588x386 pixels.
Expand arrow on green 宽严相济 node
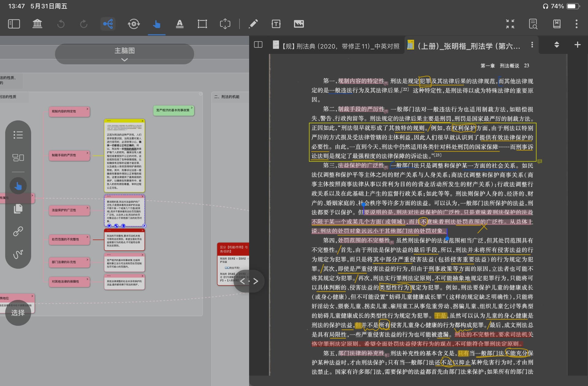pyautogui.click(x=192, y=108)
